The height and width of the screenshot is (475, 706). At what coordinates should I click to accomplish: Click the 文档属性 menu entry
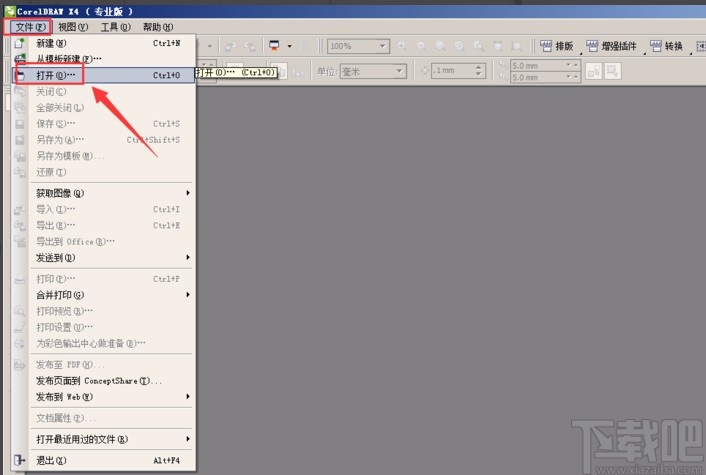(104, 418)
